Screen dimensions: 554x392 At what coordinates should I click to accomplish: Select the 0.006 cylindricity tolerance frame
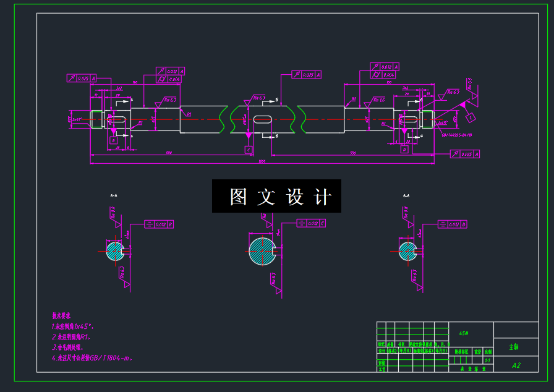[x=169, y=79]
